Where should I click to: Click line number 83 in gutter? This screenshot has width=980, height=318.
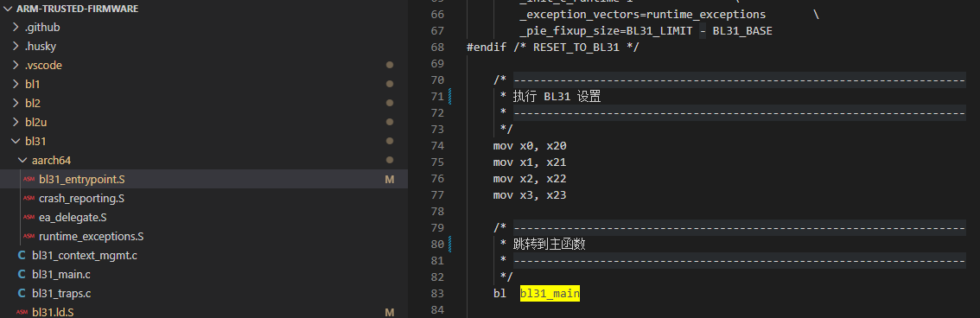click(x=437, y=293)
